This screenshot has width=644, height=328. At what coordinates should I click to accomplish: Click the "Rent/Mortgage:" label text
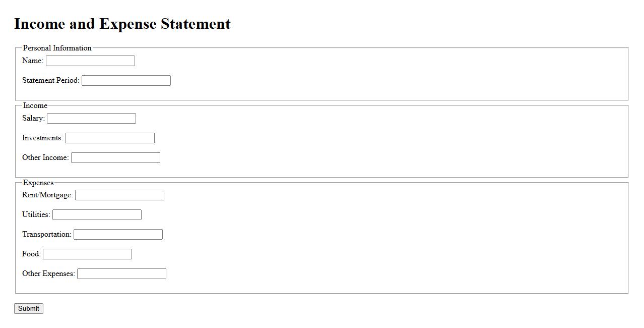click(47, 195)
